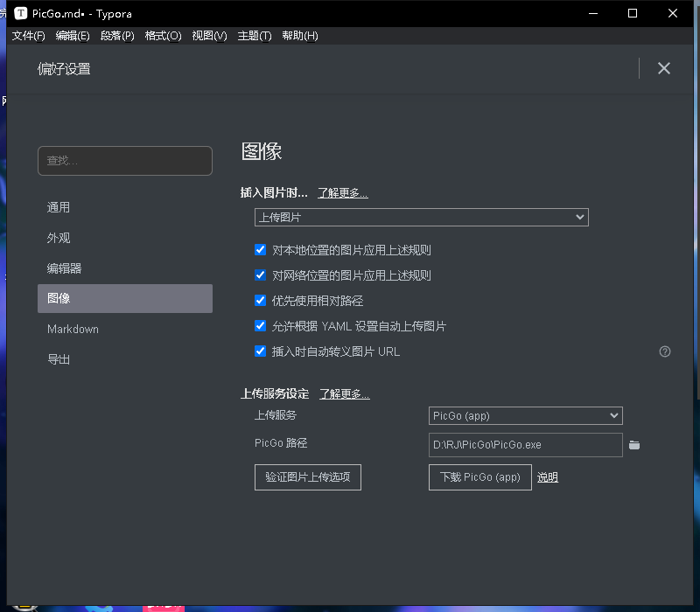This screenshot has width=700, height=612.
Task: Open the 文件(F) menu
Action: (x=28, y=36)
